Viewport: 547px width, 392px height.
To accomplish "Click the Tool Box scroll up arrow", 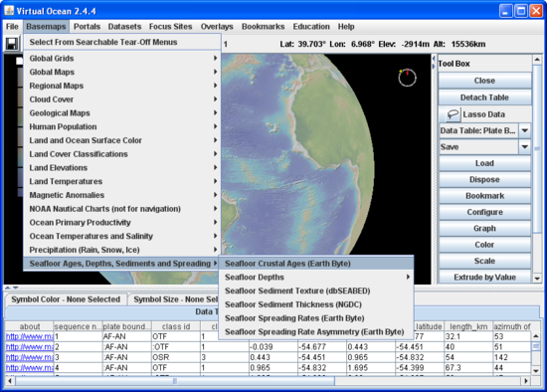I will coord(537,60).
